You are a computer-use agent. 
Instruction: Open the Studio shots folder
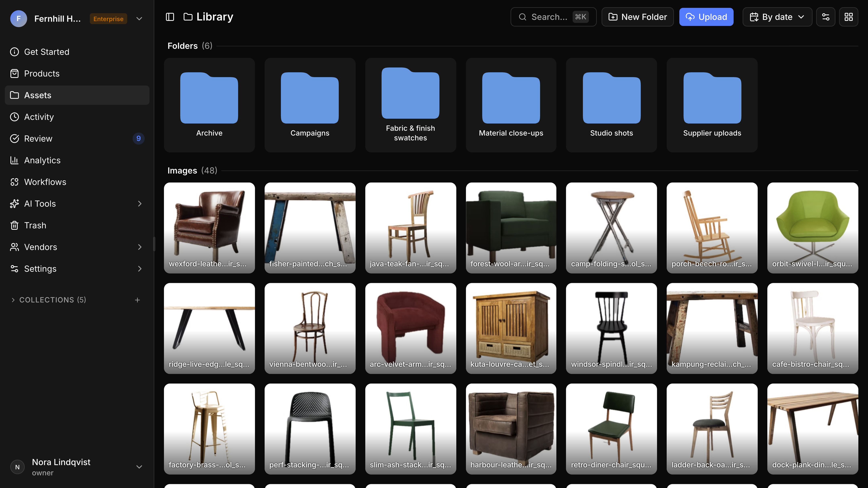pyautogui.click(x=611, y=105)
